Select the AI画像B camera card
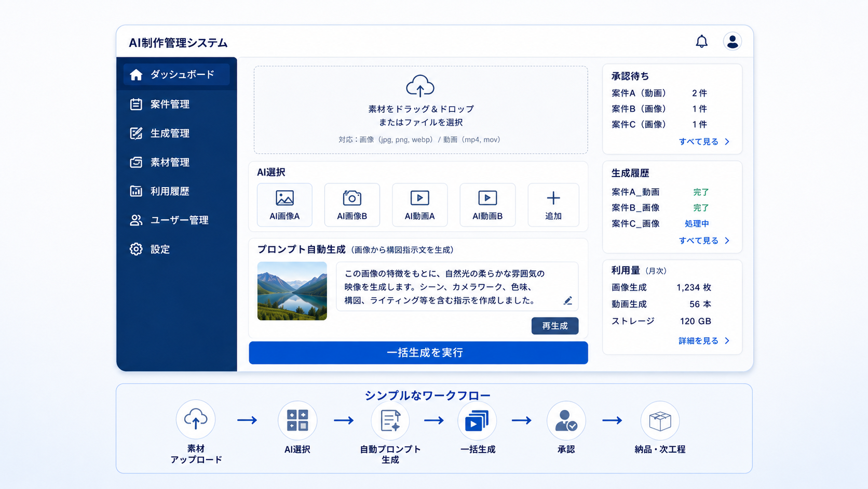This screenshot has height=489, width=868. [x=352, y=205]
